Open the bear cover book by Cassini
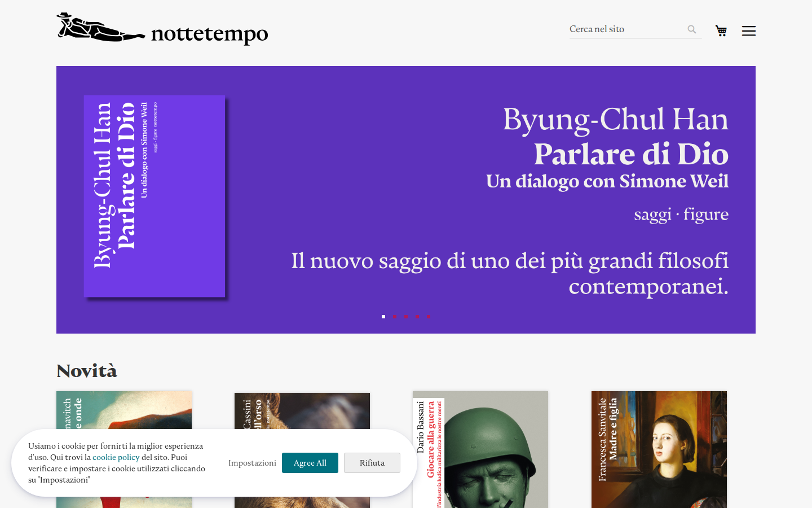The height and width of the screenshot is (508, 812). click(x=302, y=411)
